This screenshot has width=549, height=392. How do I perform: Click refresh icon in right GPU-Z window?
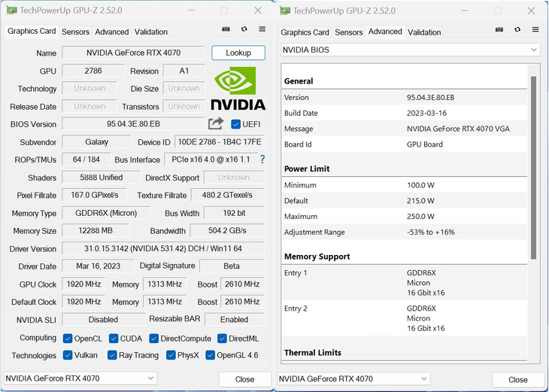[x=517, y=29]
